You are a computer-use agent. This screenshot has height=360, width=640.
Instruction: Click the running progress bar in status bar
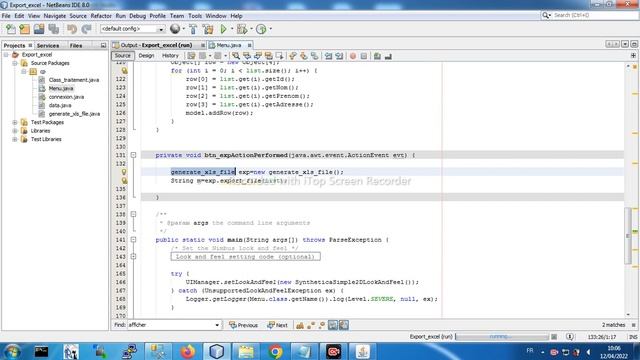pyautogui.click(x=502, y=337)
